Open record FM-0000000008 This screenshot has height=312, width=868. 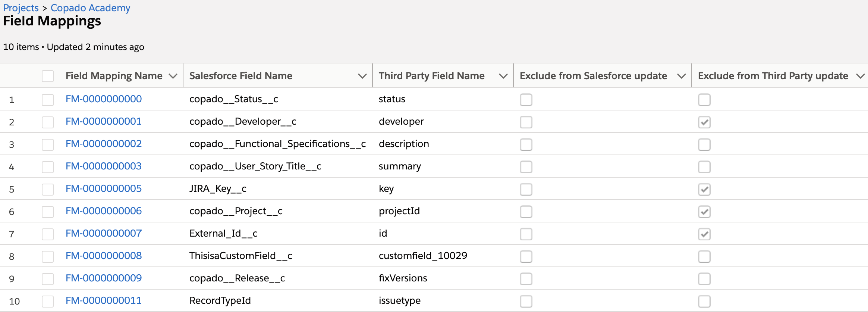click(x=104, y=256)
